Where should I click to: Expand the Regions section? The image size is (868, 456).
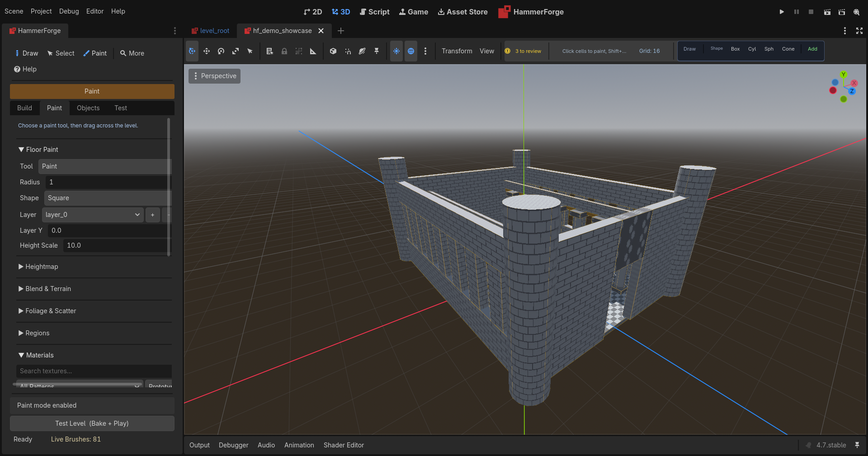pos(34,333)
